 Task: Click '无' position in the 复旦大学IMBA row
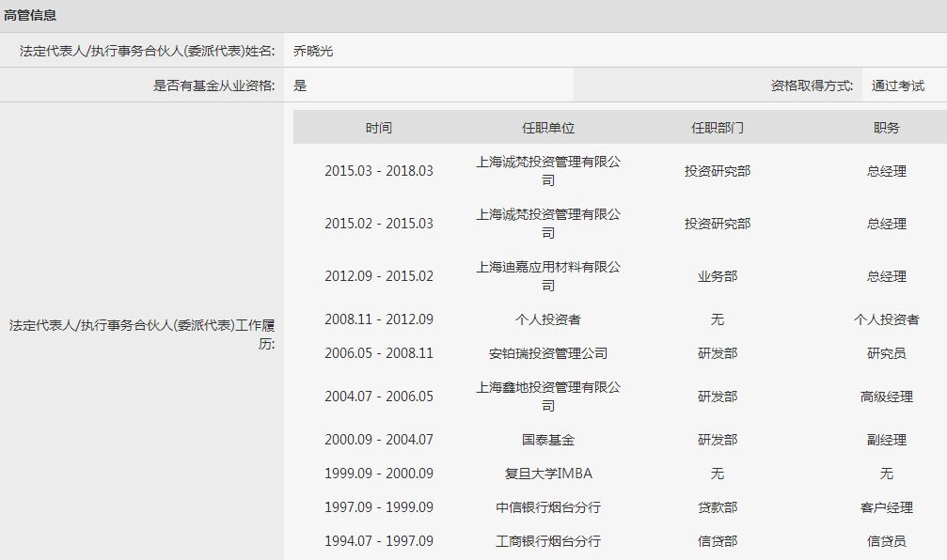point(886,474)
